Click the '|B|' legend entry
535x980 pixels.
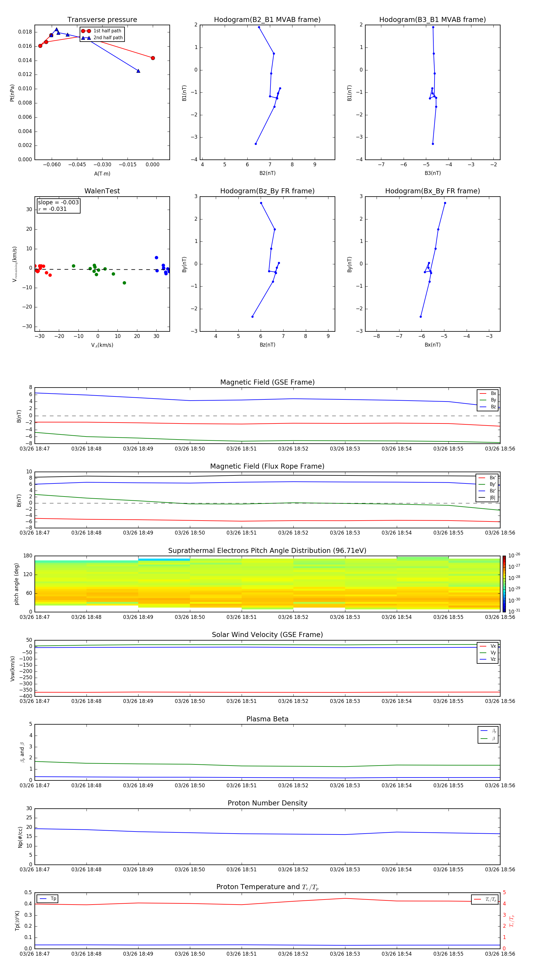pos(487,498)
